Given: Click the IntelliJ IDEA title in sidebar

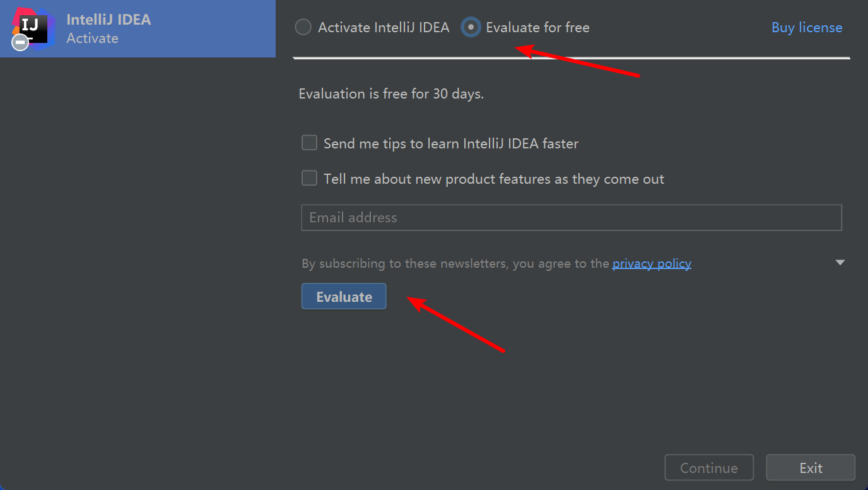Looking at the screenshot, I should tap(108, 20).
